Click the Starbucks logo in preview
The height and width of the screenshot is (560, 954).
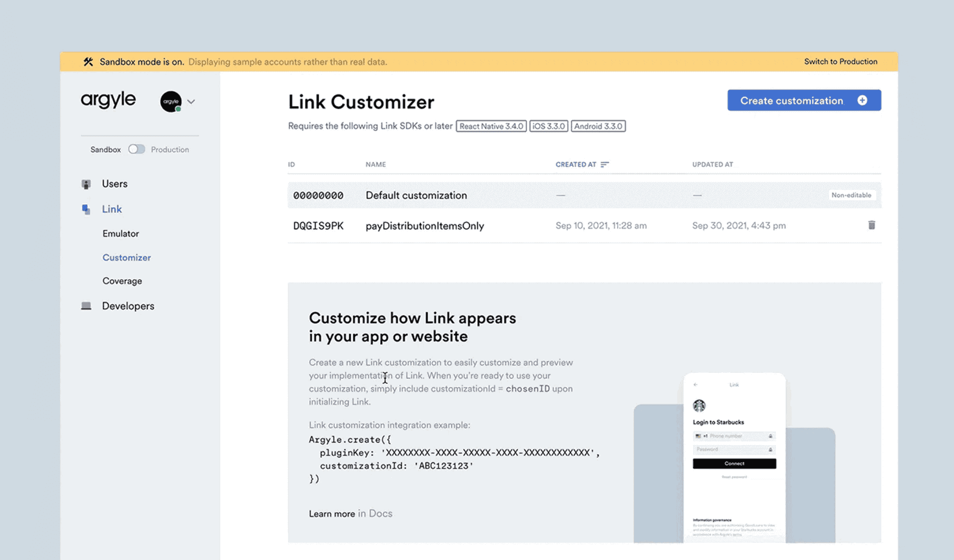click(699, 406)
